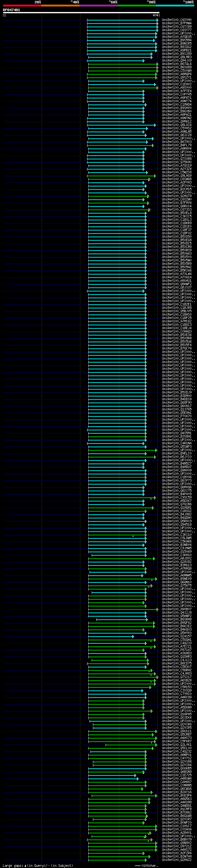Click the white query length bar
The image size is (197, 868).
[81, 12]
